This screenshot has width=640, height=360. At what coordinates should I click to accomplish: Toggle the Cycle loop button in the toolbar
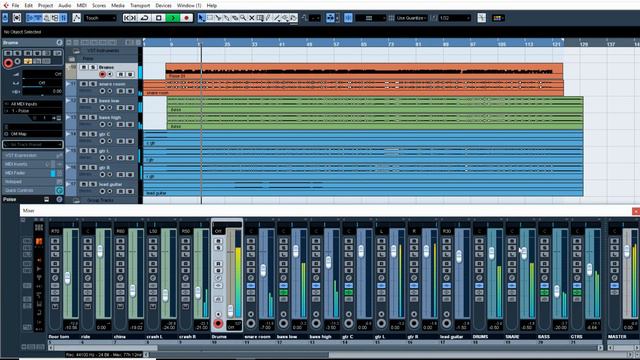(x=144, y=18)
